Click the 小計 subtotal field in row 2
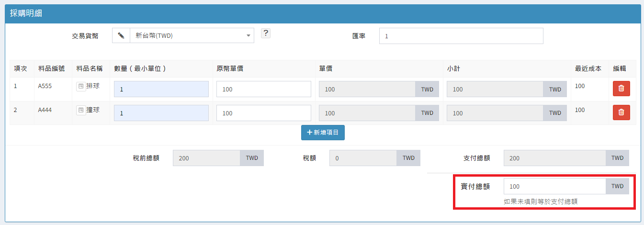This screenshot has height=225, width=644. coord(495,113)
